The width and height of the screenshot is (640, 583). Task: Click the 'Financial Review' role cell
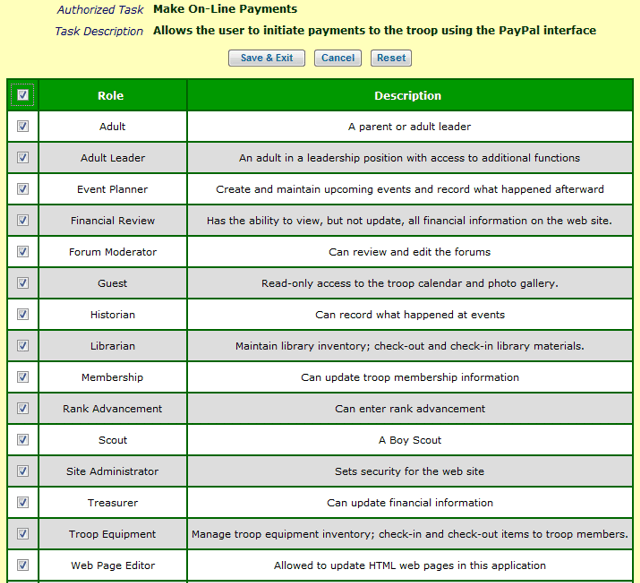tap(113, 220)
